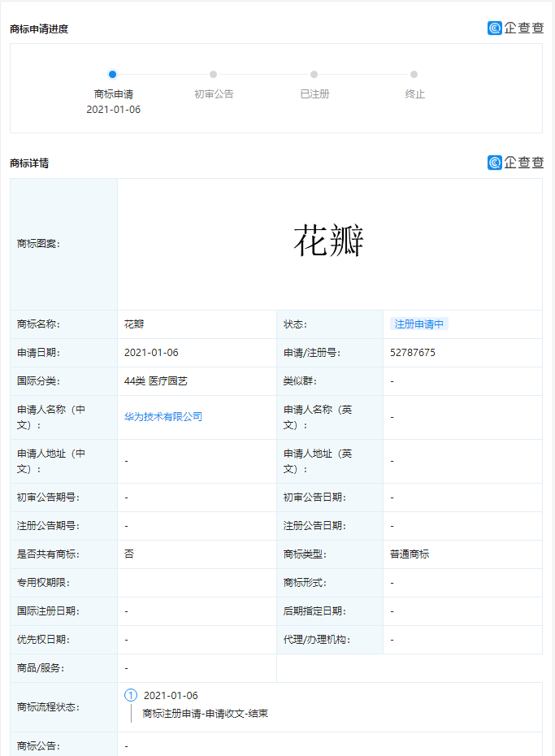Click the 普通商标 trademark type value

(410, 554)
